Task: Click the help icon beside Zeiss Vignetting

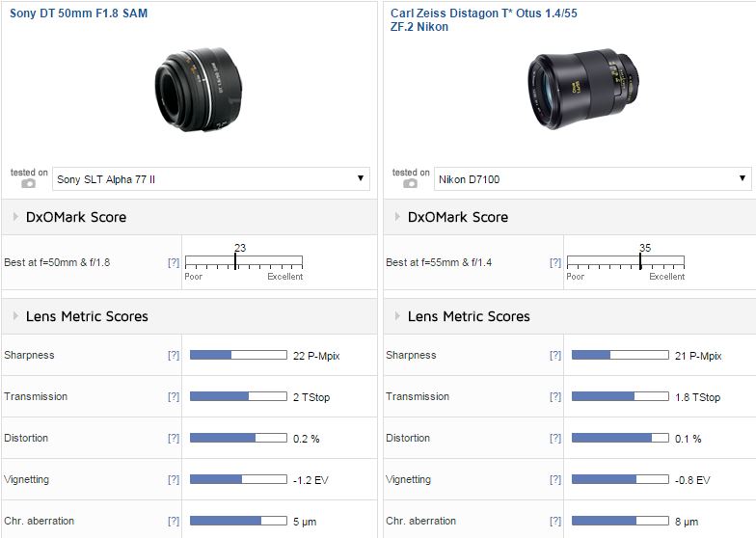Action: click(x=555, y=480)
